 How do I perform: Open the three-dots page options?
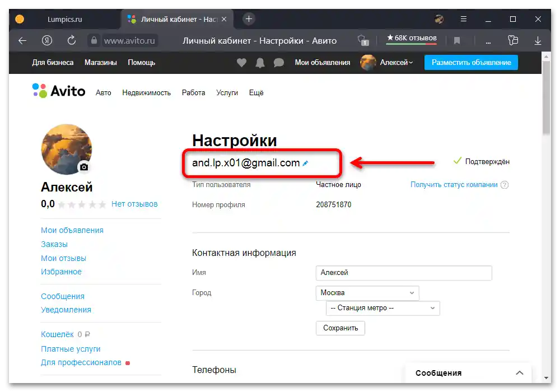[488, 42]
